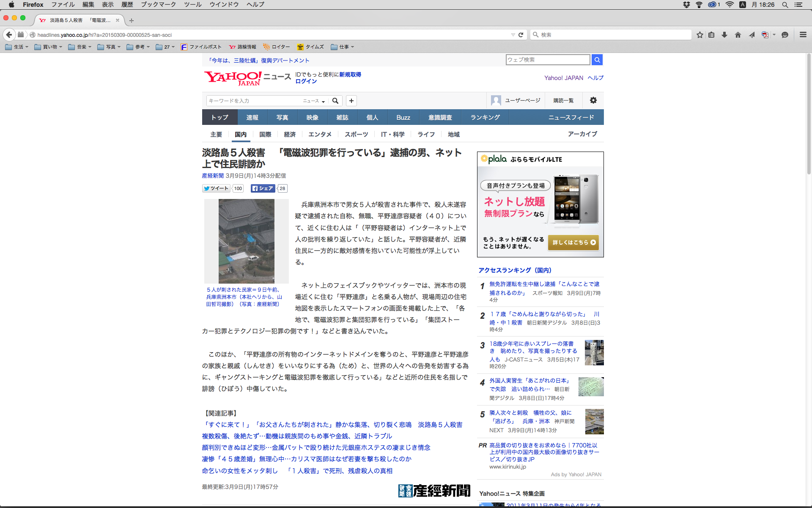Open Yahoo news settings gear icon
The image size is (812, 508).
[593, 100]
